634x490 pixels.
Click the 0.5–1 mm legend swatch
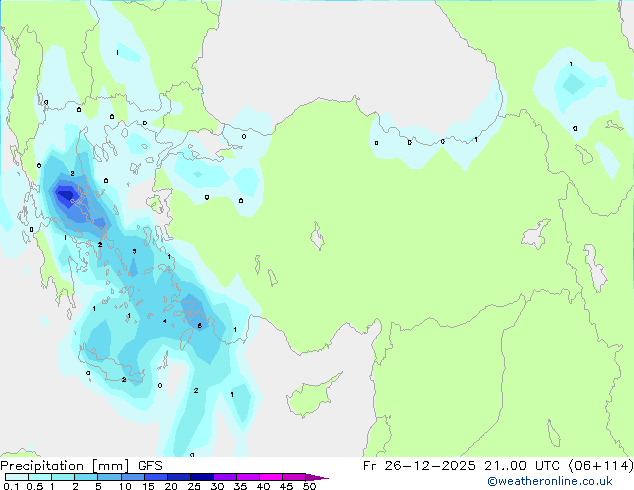(x=40, y=477)
